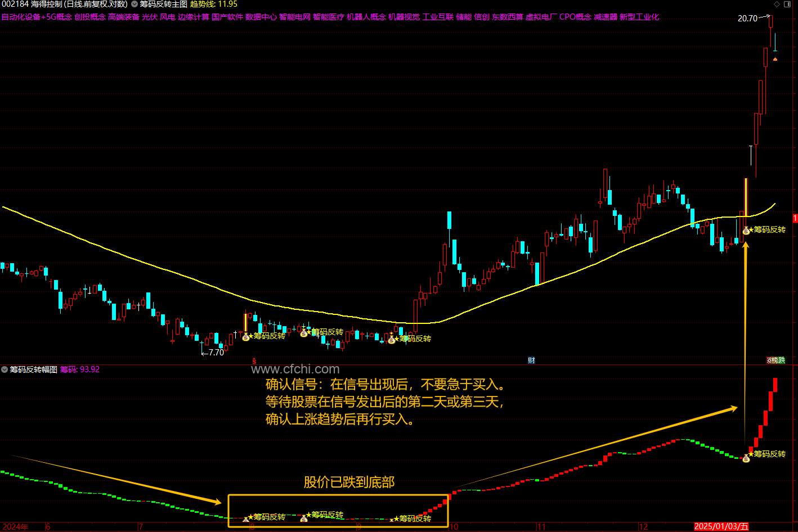Open the 东数西算 concept link

[x=508, y=17]
